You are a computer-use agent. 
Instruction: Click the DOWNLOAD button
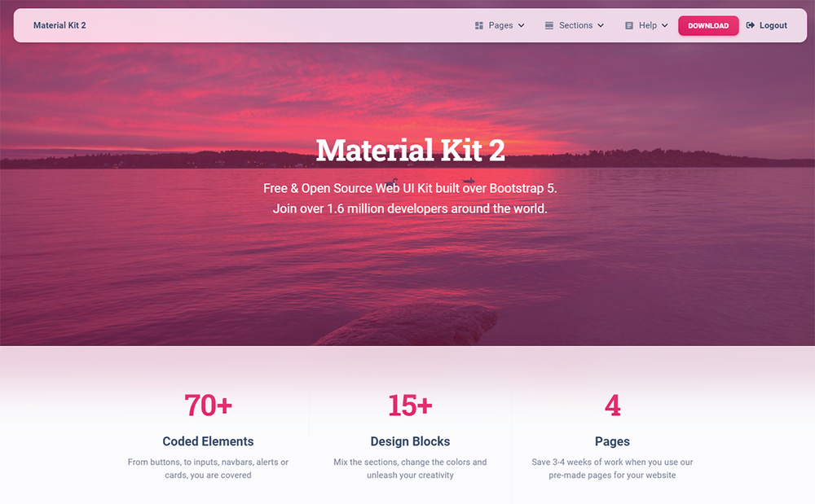click(x=708, y=25)
